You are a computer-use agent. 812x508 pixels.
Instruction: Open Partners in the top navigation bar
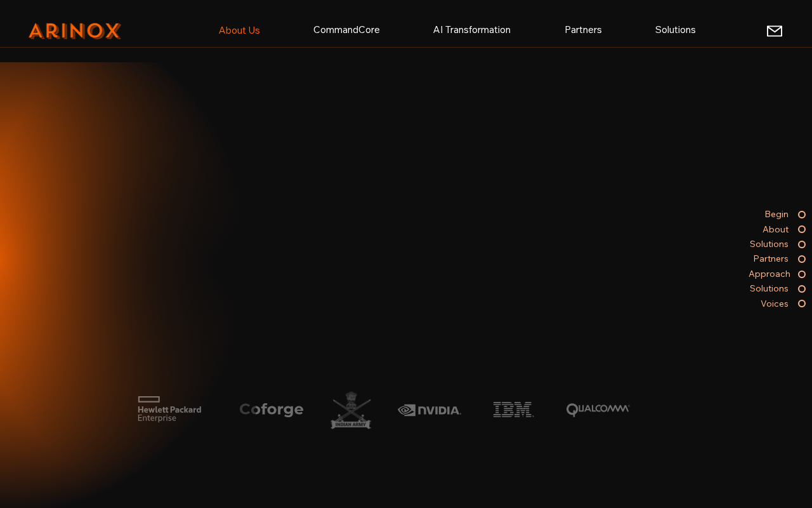coord(583,30)
